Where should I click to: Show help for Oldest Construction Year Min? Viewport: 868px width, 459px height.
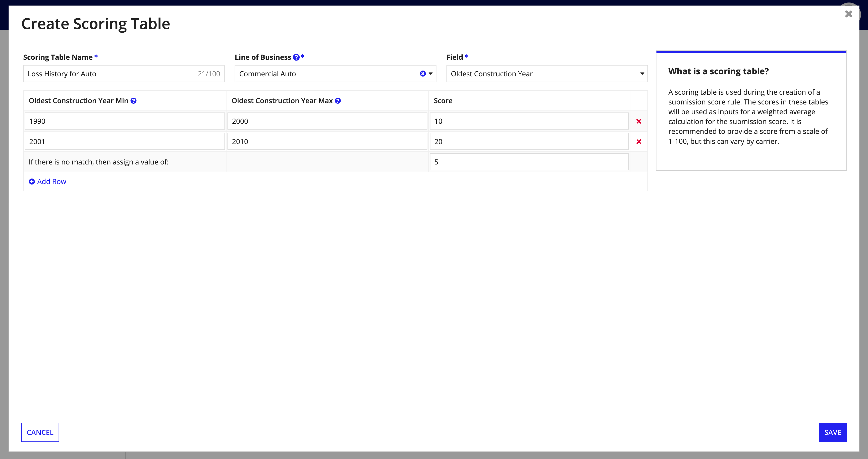tap(133, 101)
